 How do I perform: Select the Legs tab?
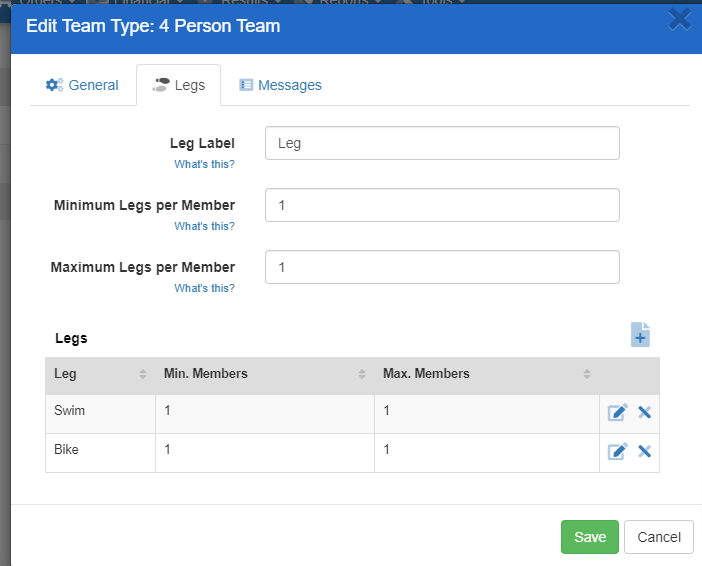point(178,85)
